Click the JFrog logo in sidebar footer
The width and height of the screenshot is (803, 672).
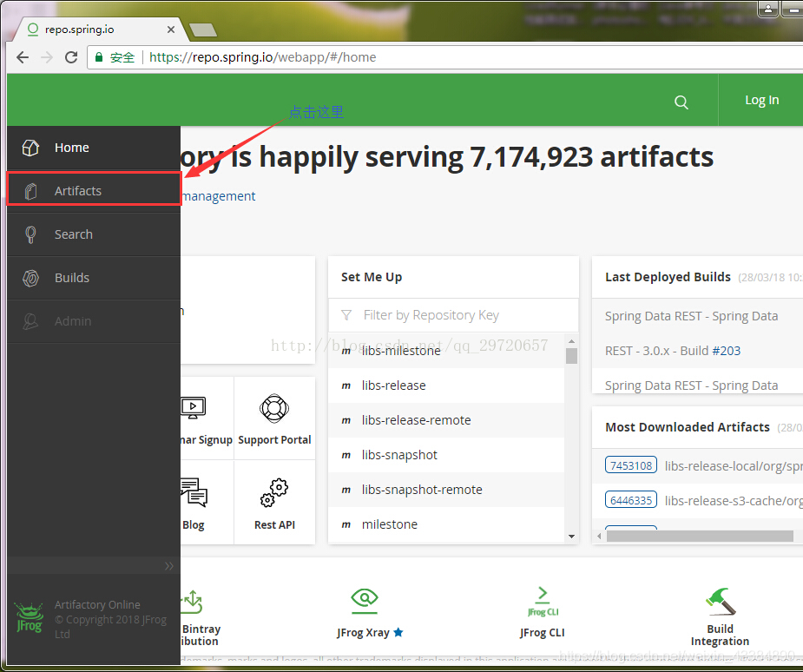click(30, 617)
